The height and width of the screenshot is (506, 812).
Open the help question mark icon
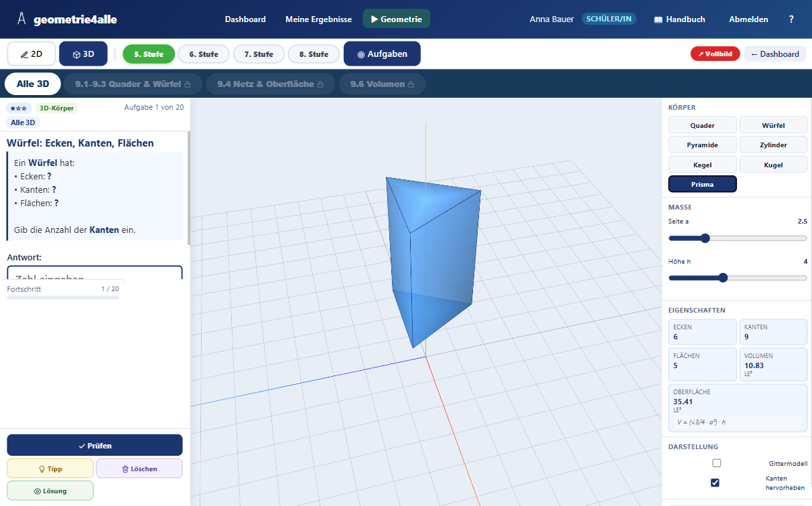pyautogui.click(x=791, y=19)
